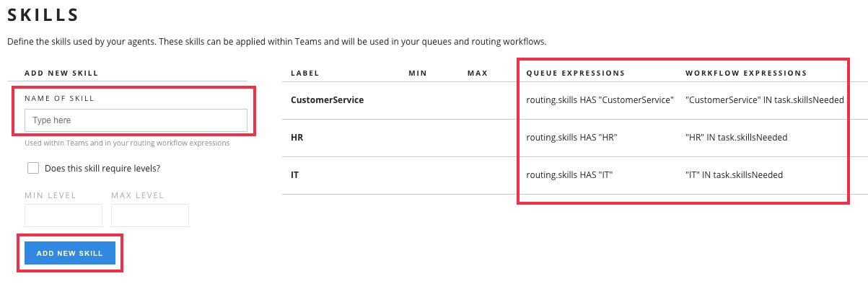
Task: Select the HR skill label
Action: tap(296, 138)
